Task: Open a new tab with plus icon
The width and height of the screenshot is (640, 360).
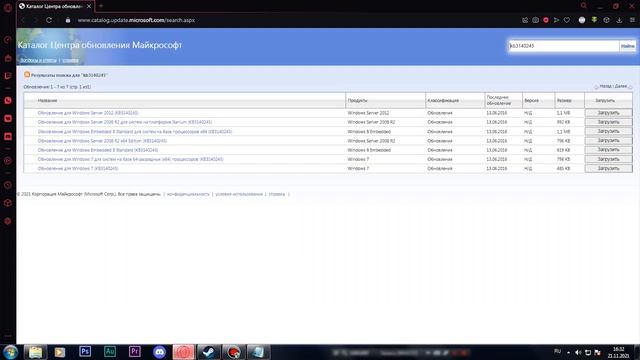Action: pos(101,6)
